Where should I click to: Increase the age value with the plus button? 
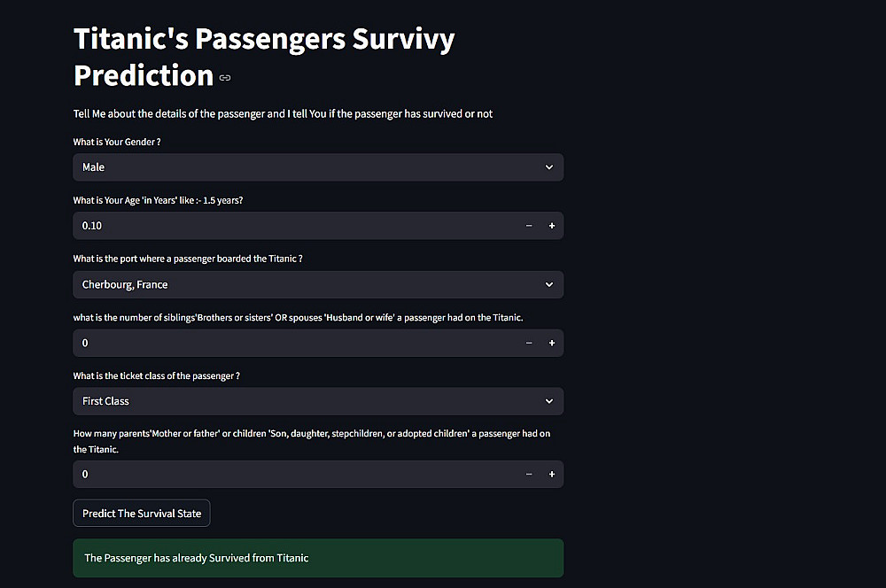(552, 226)
